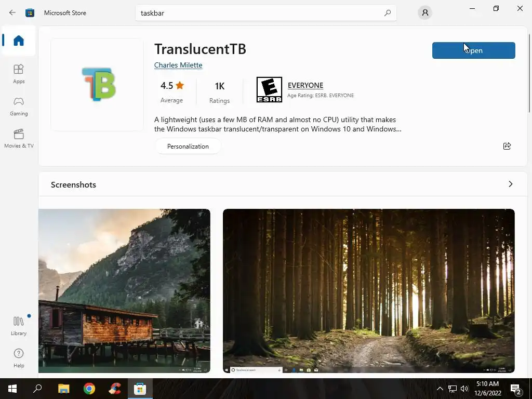Screen dimensions: 532x399
Task: Go to Home in the sidebar
Action: pyautogui.click(x=19, y=41)
